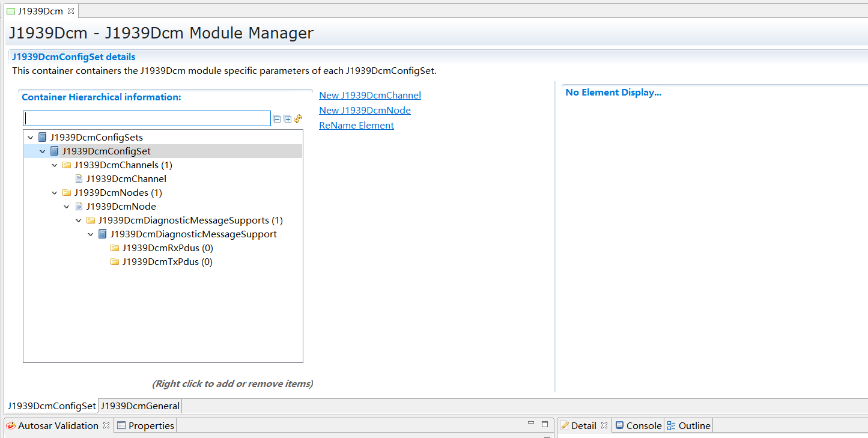Collapse the J1939DcmChannels (1) folder
The image size is (868, 438).
55,165
